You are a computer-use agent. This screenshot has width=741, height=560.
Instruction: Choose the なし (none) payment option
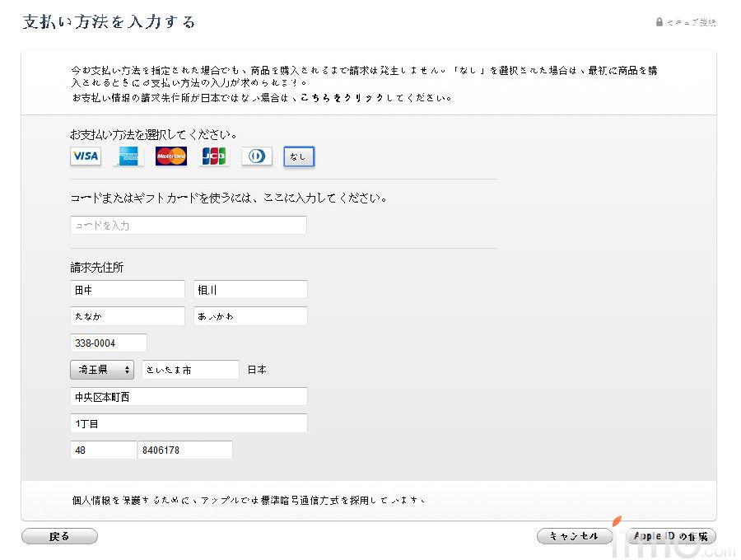tap(299, 156)
